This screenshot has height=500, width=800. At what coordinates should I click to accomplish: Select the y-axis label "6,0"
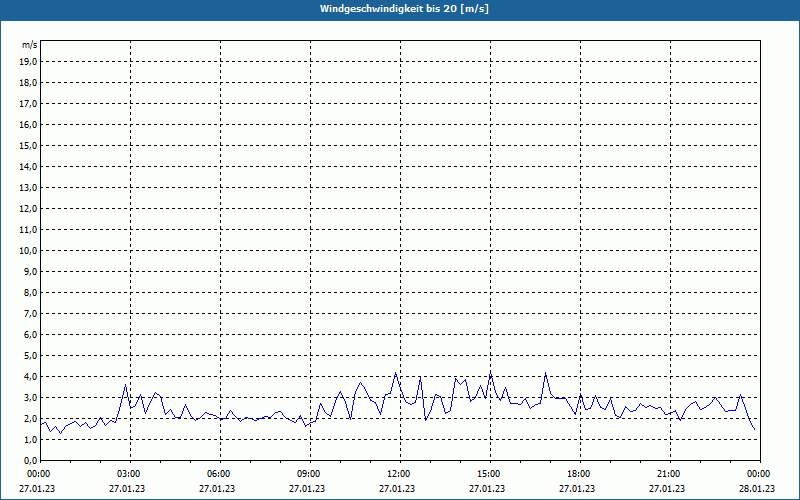(x=31, y=334)
